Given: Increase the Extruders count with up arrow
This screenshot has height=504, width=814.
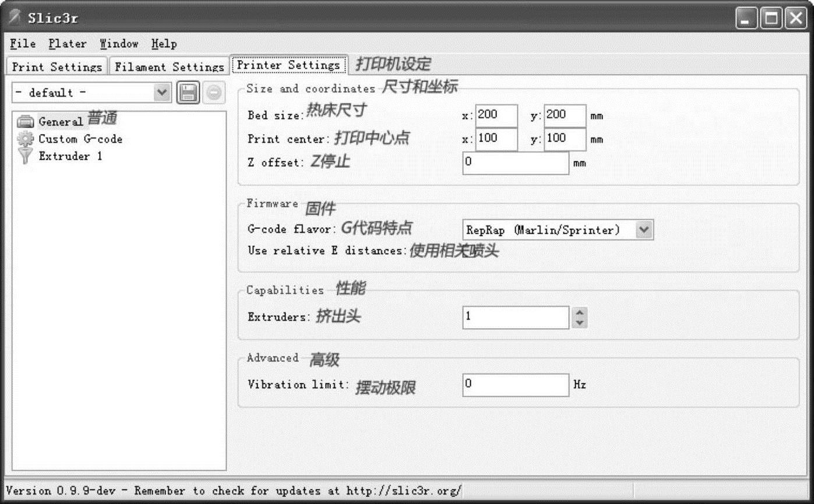Looking at the screenshot, I should [x=579, y=312].
